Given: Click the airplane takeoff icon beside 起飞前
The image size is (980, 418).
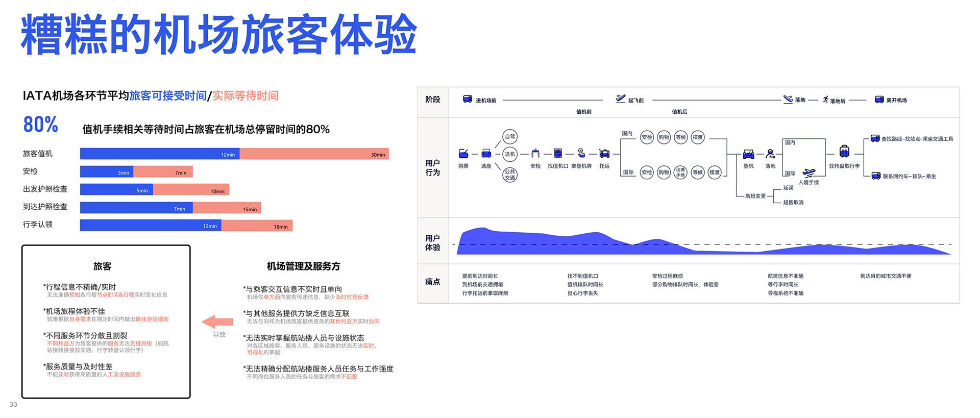Looking at the screenshot, I should (620, 99).
